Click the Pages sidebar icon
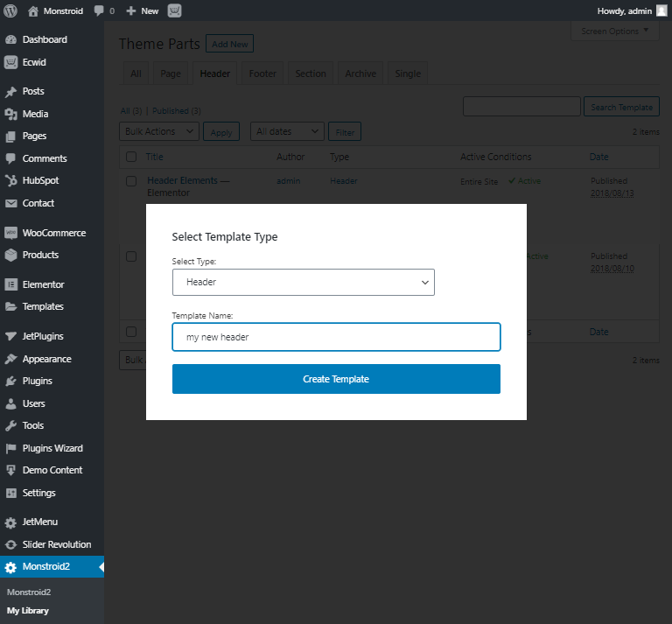 point(11,137)
